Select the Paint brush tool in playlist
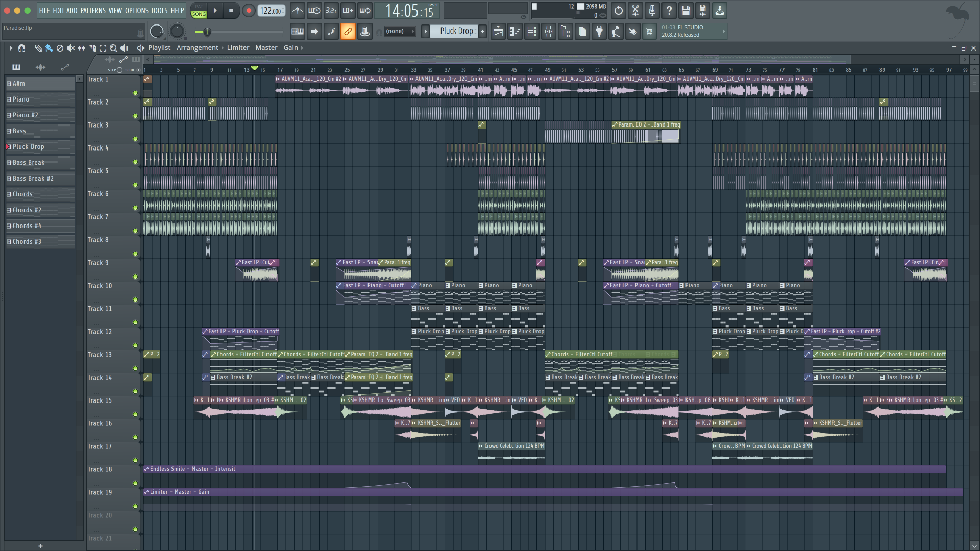 click(49, 48)
